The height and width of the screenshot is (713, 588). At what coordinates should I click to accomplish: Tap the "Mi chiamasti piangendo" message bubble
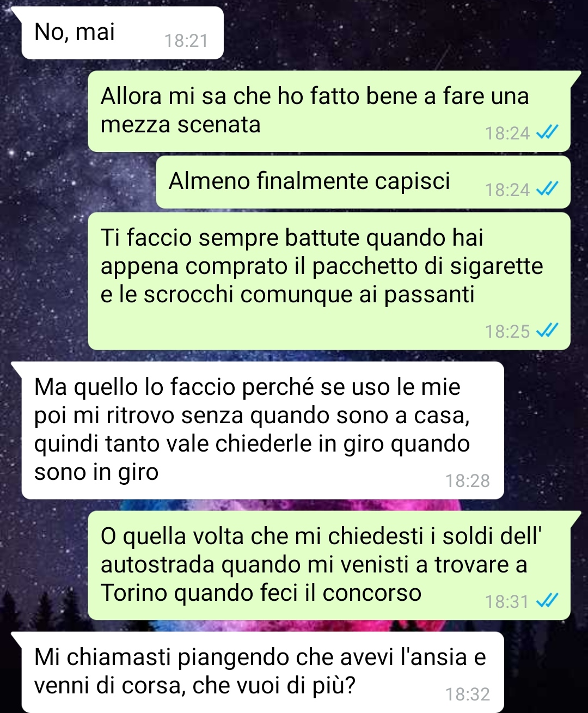click(262, 672)
